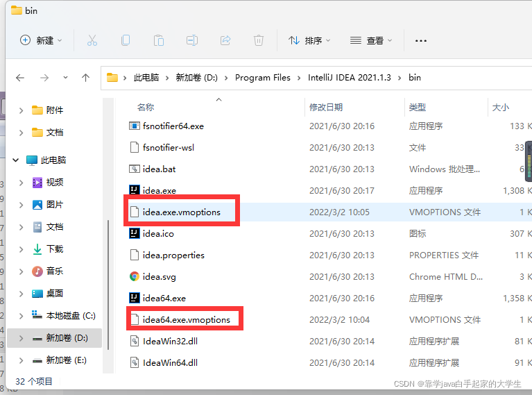The width and height of the screenshot is (532, 395).
Task: Click the idea.exe IntelliJ icon
Action: click(135, 190)
